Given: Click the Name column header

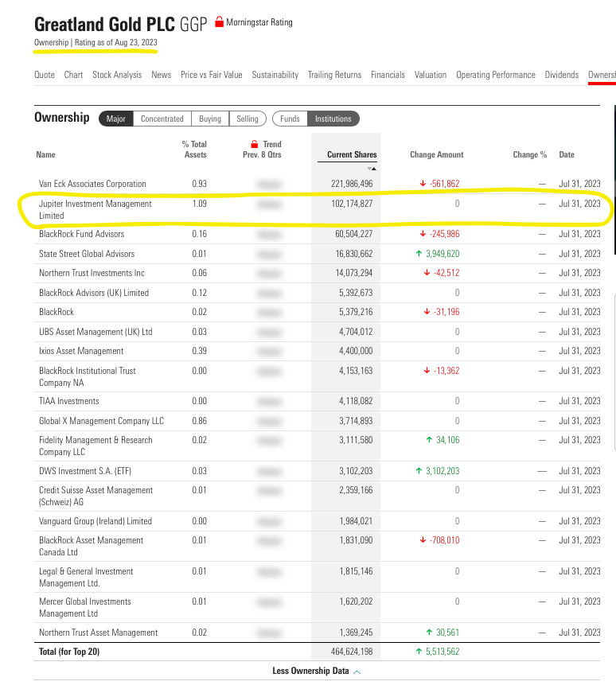Looking at the screenshot, I should coord(45,154).
